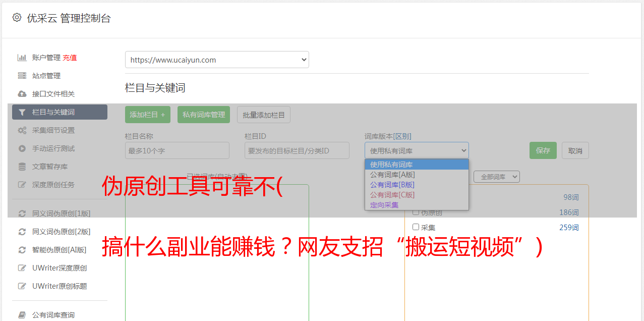Viewport: 644px width, 321px height.
Task: Click the book icon for 公有词库查询
Action: (x=22, y=315)
